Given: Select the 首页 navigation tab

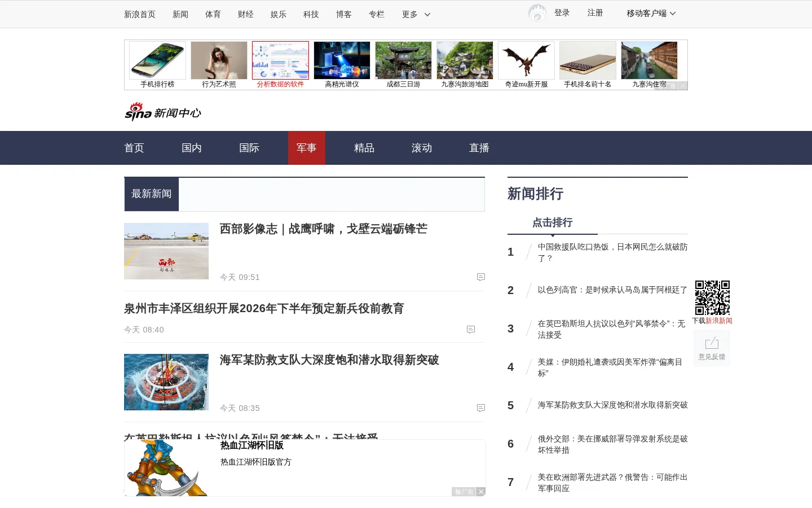Looking at the screenshot, I should click(134, 148).
